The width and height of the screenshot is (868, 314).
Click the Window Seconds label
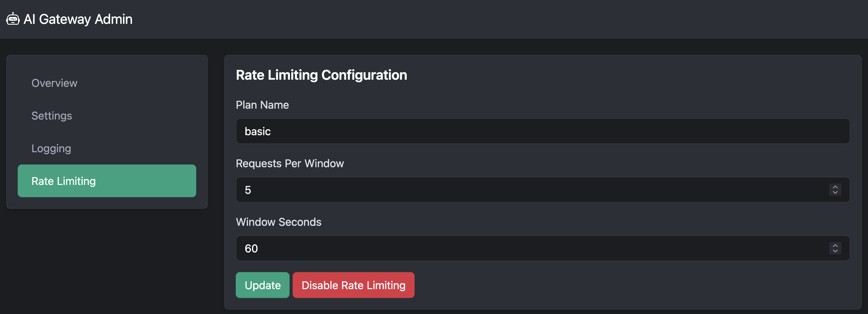point(278,222)
